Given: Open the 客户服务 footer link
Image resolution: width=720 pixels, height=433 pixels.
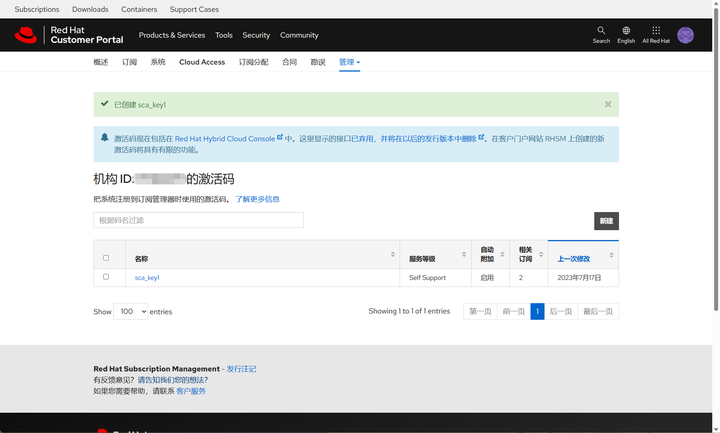Looking at the screenshot, I should click(191, 391).
